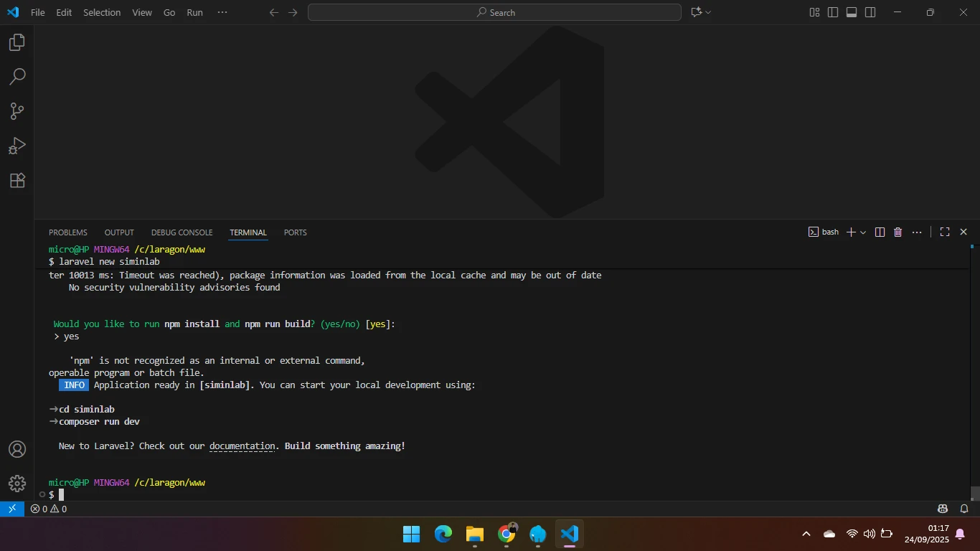The image size is (980, 551).
Task: Open the Extensions view
Action: point(17,180)
